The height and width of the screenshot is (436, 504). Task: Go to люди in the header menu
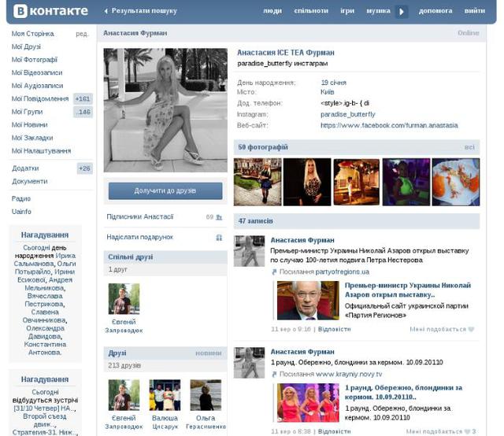pos(272,11)
